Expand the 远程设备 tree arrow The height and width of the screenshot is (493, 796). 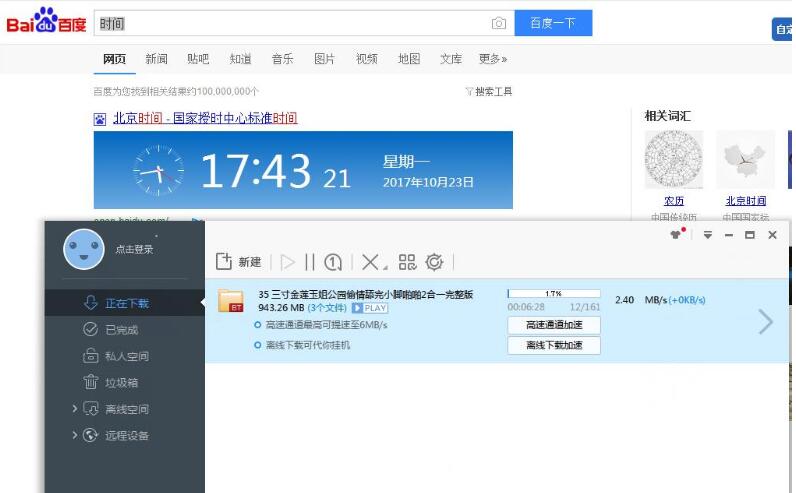click(75, 435)
